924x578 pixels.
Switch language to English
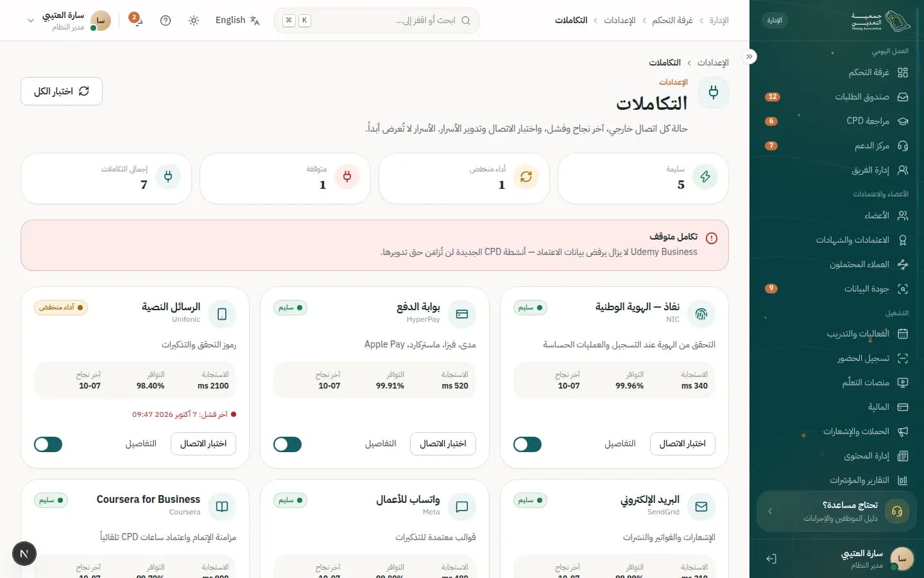pyautogui.click(x=237, y=21)
